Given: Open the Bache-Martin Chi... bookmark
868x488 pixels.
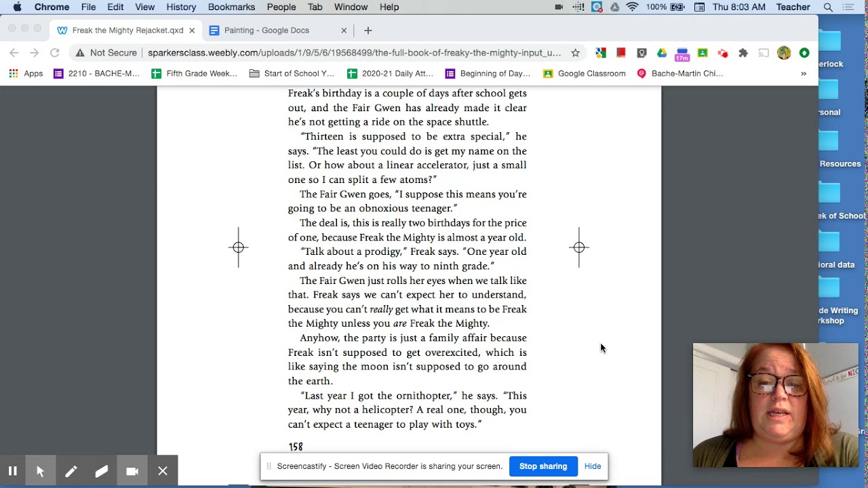Looking at the screenshot, I should click(680, 73).
